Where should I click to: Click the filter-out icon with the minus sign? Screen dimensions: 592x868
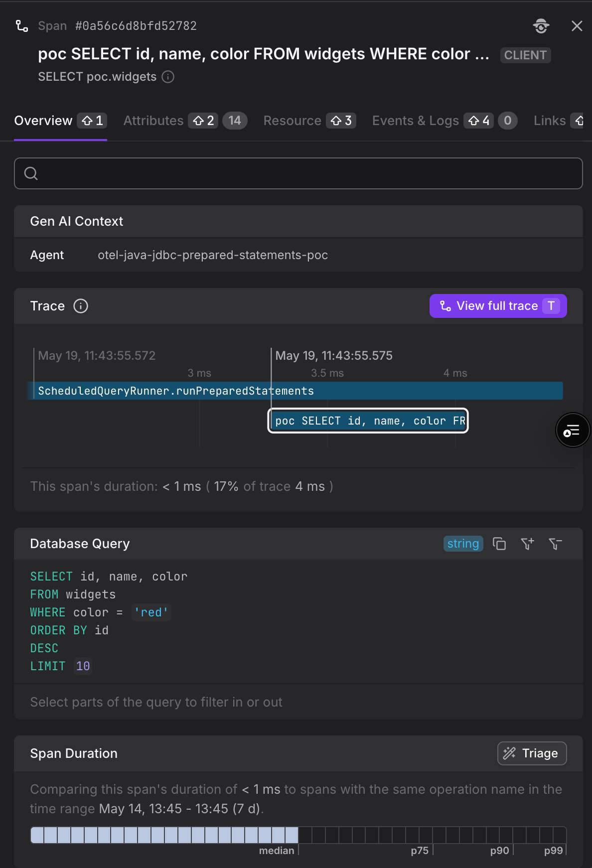555,544
